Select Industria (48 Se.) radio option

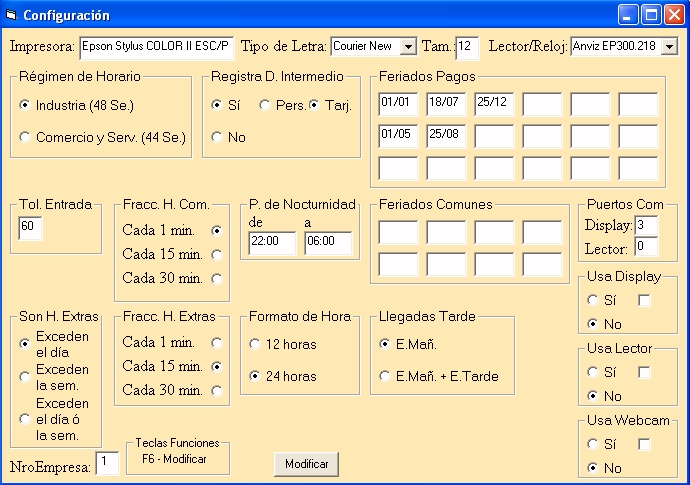click(x=25, y=105)
